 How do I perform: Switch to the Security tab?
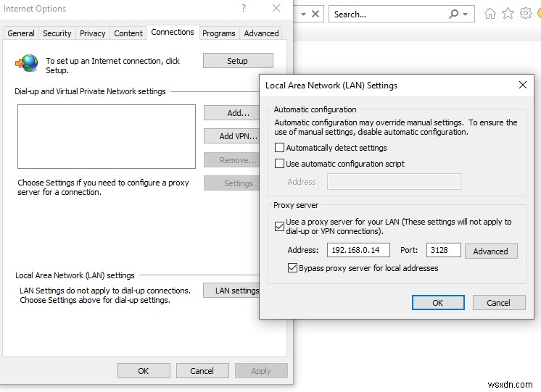(57, 33)
